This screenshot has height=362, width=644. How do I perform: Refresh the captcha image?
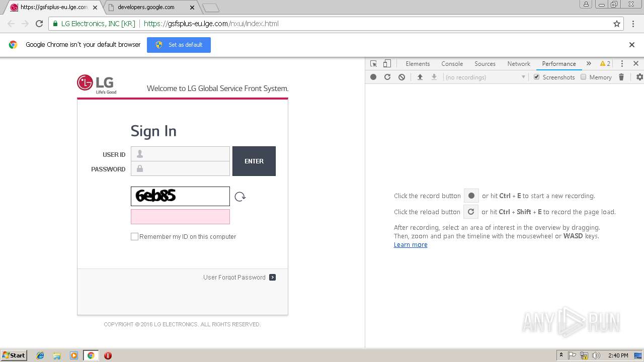coord(240,197)
